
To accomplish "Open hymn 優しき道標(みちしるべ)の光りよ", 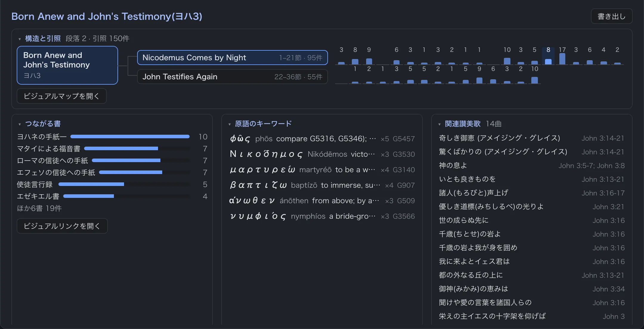I will tap(532, 207).
